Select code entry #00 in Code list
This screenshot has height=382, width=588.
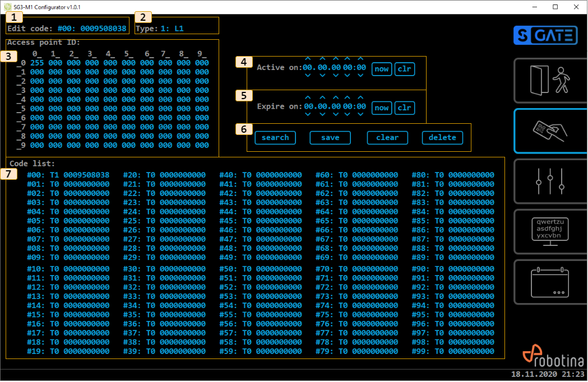68,175
